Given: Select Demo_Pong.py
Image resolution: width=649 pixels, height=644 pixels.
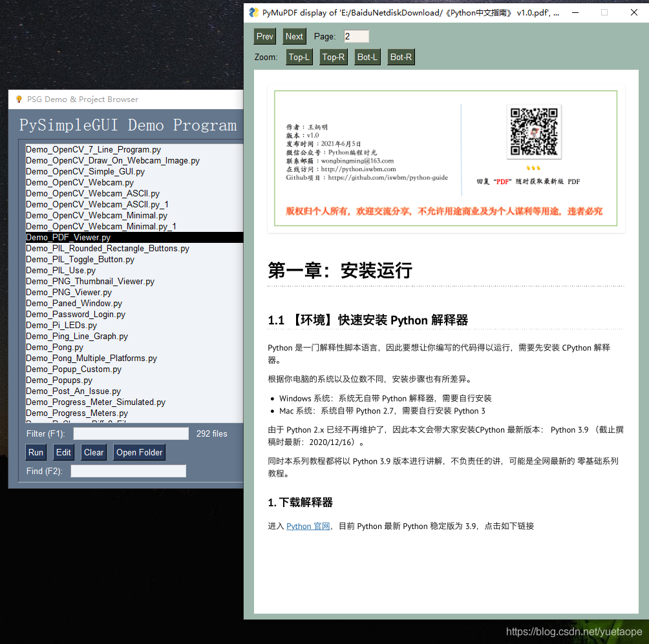Looking at the screenshot, I should pyautogui.click(x=134, y=347).
